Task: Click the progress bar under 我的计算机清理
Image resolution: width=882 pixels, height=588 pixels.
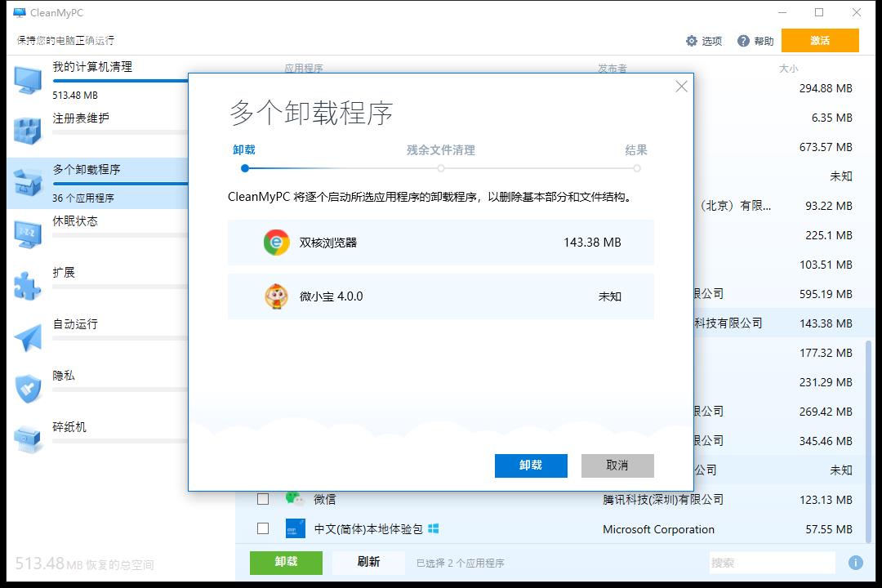Action: tap(120, 81)
